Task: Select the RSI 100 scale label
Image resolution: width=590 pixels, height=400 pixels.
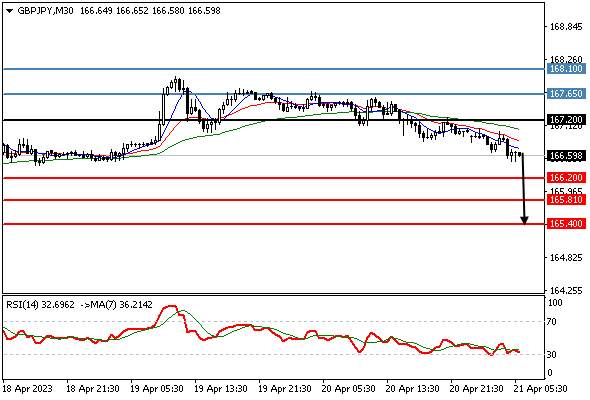Action: click(556, 303)
